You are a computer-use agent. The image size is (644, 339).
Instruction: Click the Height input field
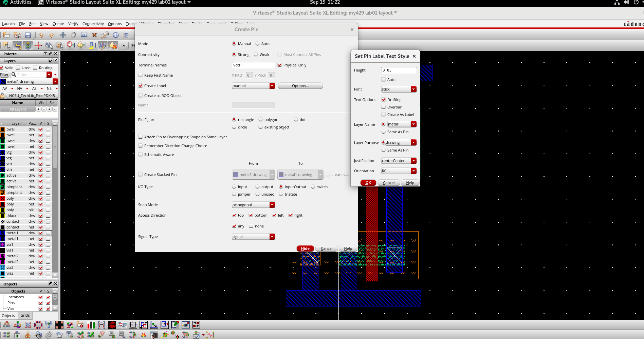tap(399, 70)
